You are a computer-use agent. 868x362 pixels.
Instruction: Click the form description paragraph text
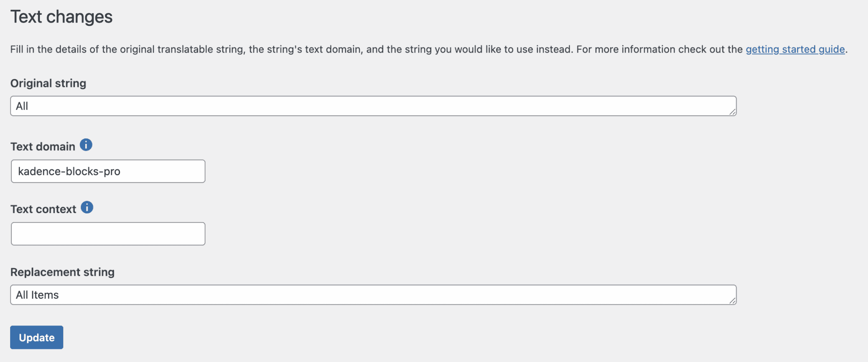pyautogui.click(x=297, y=49)
